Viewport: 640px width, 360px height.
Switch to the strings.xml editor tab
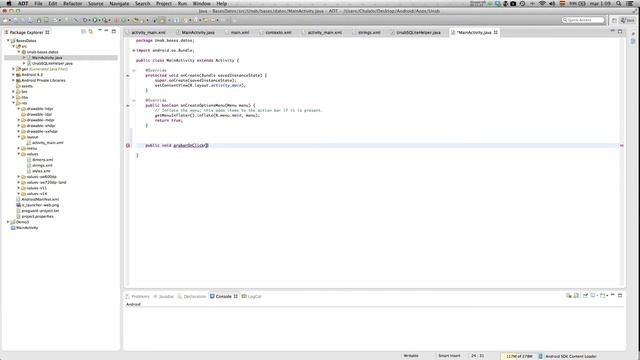[369, 32]
